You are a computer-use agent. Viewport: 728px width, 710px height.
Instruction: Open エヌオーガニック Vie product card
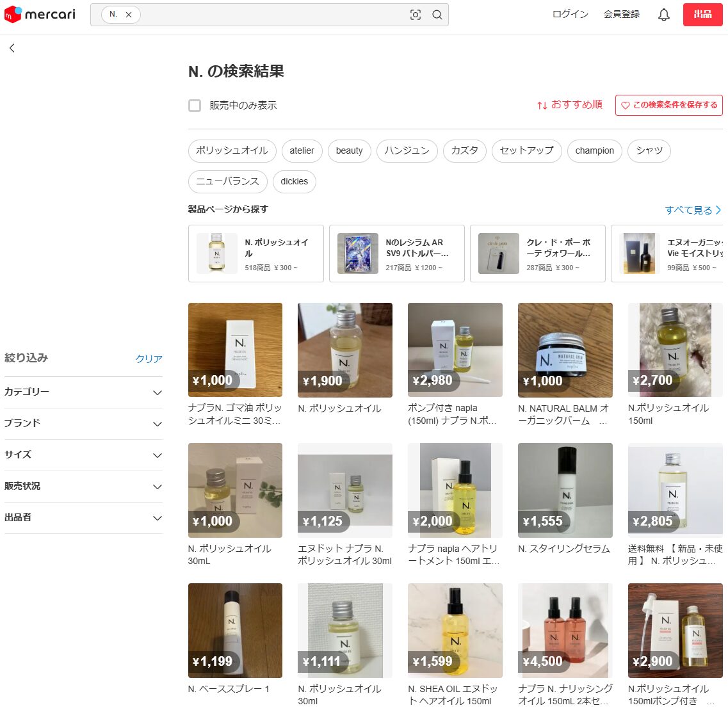(667, 254)
